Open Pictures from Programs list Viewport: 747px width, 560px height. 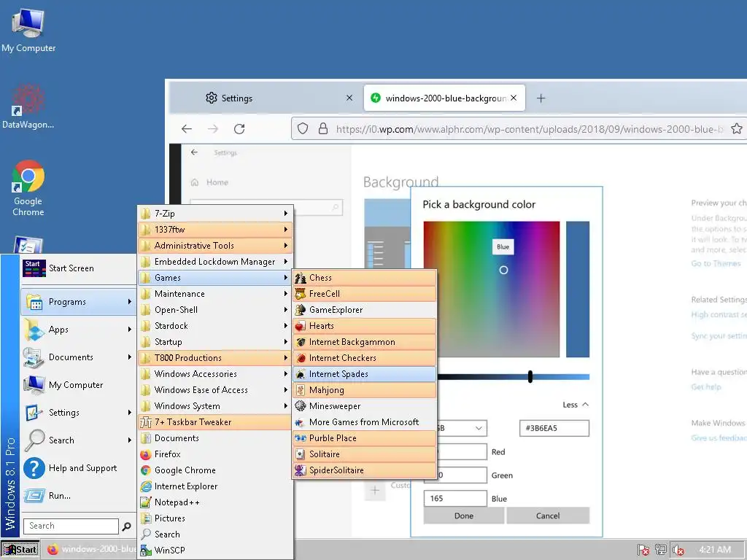[x=215, y=518]
